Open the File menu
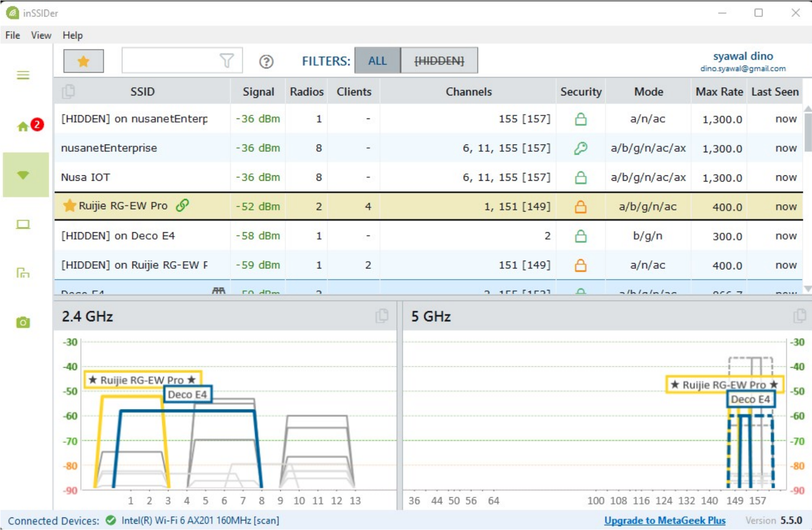Screen dimensions: 812x530 coord(13,35)
